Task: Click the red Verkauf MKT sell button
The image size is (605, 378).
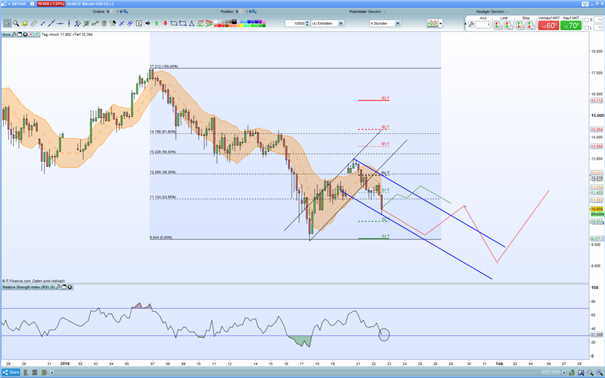Action: point(549,25)
